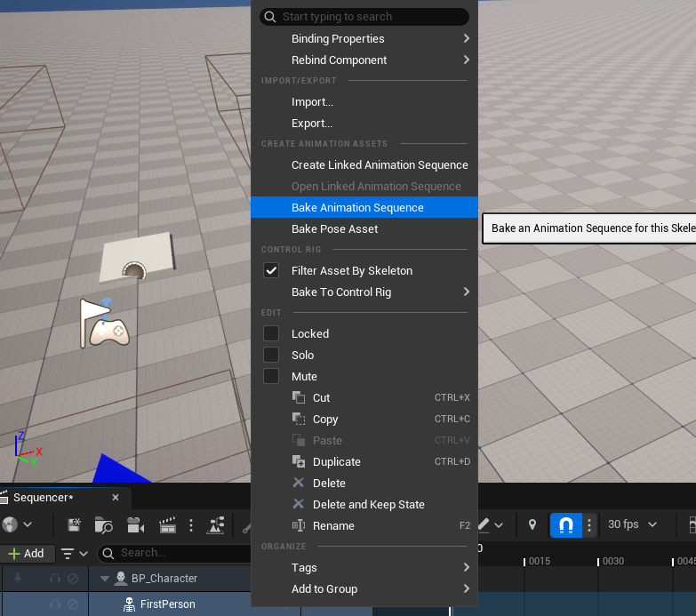Click the 0030 frame on timeline ruler
Screen dimensions: 696x616
613,561
